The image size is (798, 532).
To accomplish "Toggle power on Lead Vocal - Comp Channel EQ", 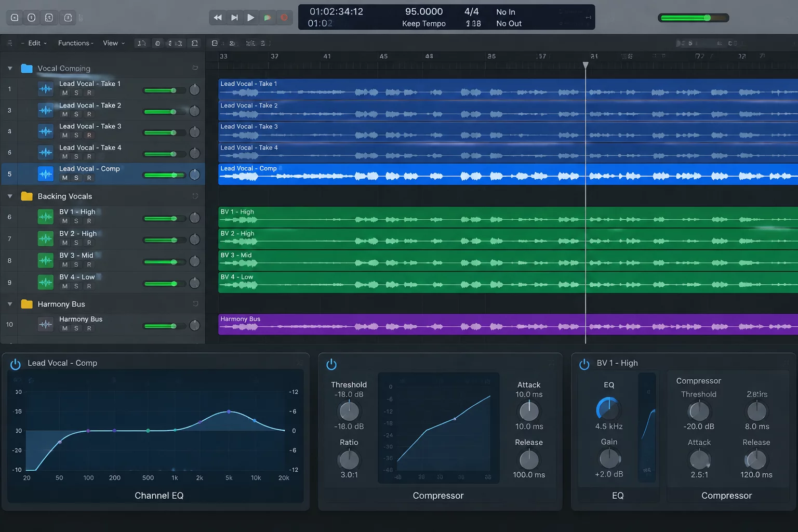I will pos(16,364).
